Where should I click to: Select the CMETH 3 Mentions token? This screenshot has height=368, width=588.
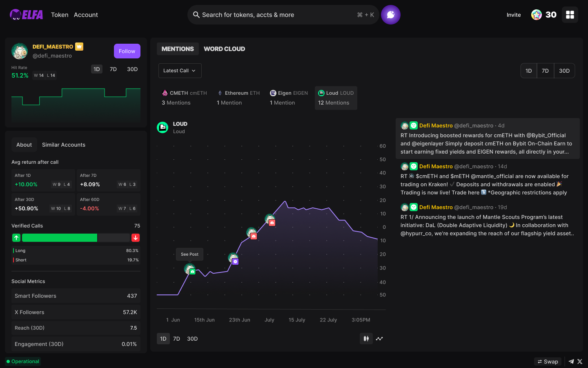(184, 98)
